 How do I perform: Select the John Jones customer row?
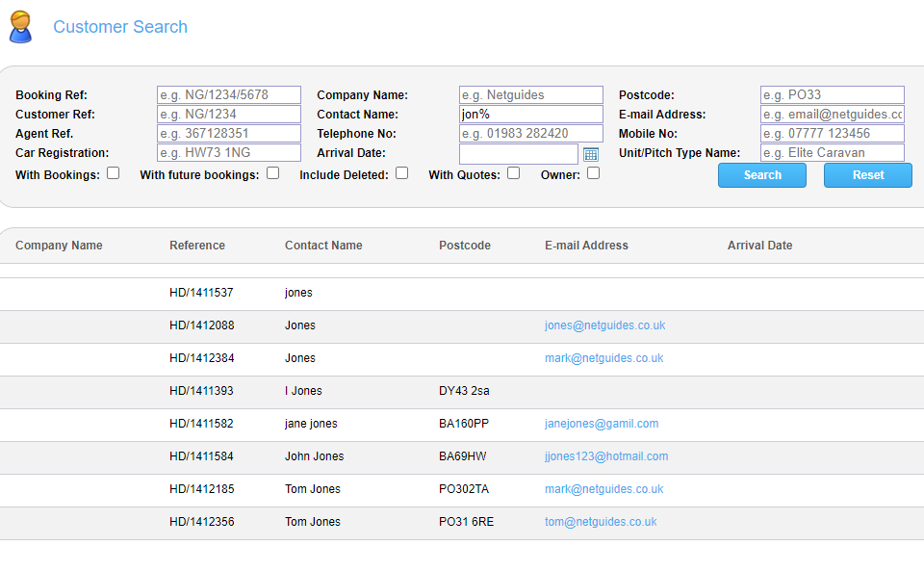click(314, 456)
